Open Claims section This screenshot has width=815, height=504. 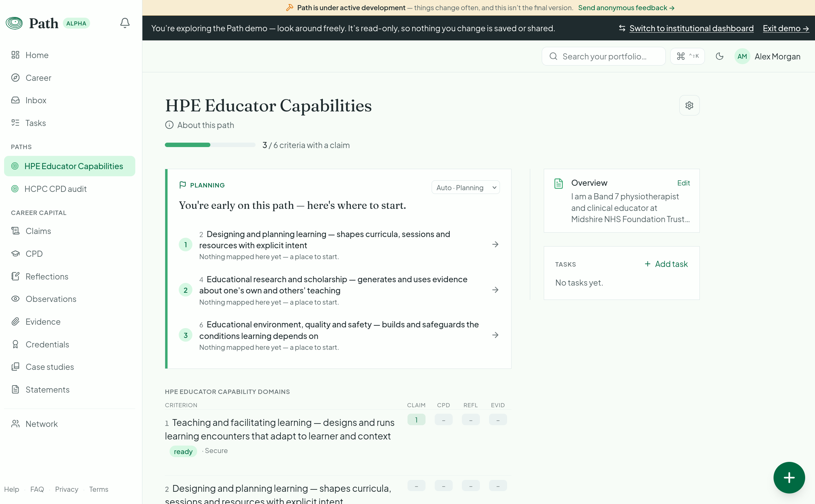click(70, 231)
